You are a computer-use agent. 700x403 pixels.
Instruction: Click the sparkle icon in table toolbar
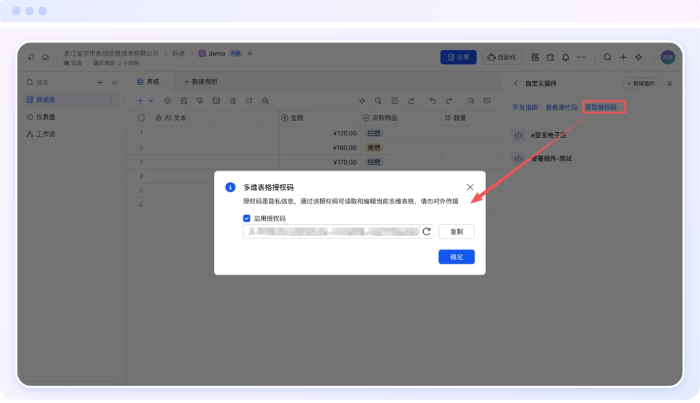(362, 101)
